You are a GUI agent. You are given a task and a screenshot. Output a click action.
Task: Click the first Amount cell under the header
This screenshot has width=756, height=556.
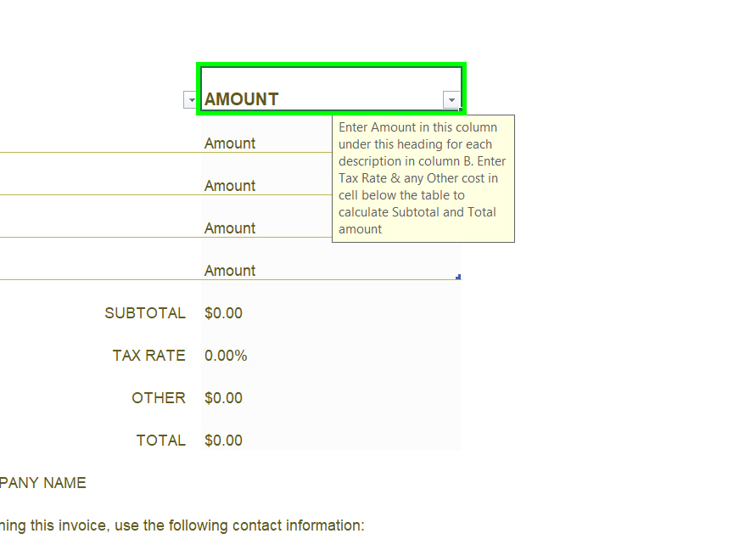click(x=263, y=143)
